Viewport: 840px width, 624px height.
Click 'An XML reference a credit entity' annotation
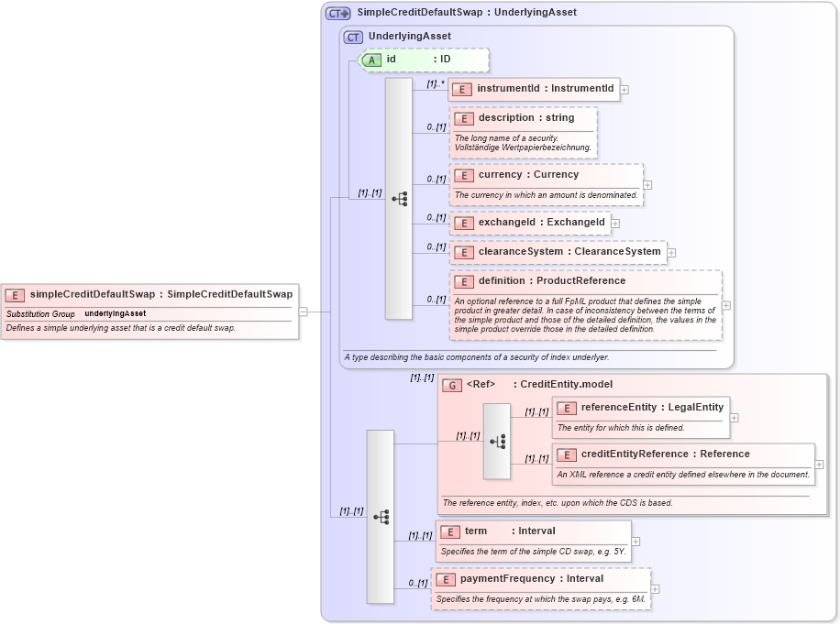[x=683, y=474]
